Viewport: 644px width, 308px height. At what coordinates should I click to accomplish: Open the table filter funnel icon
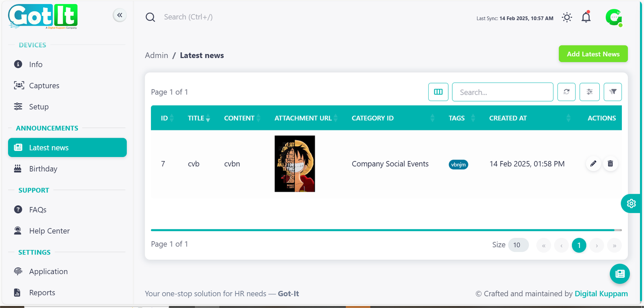(613, 92)
